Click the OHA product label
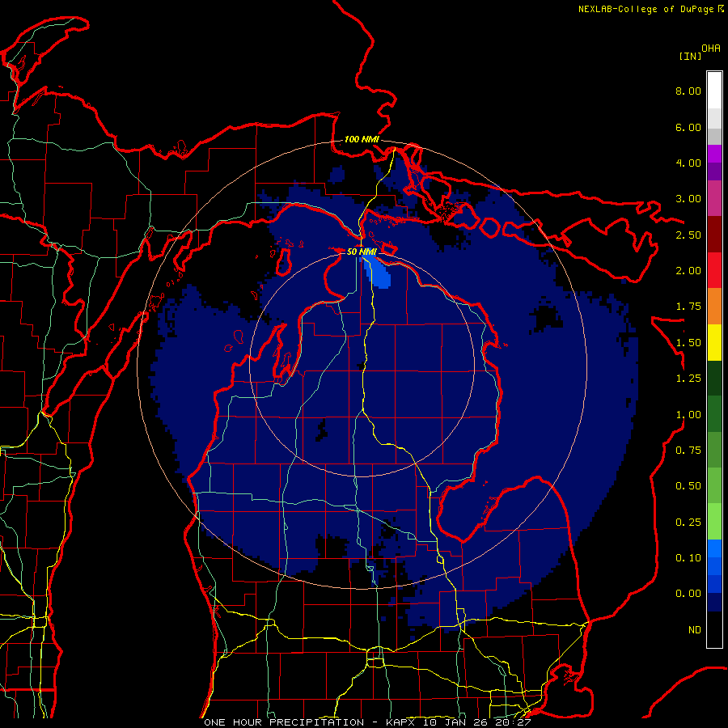The image size is (728, 728). (711, 48)
